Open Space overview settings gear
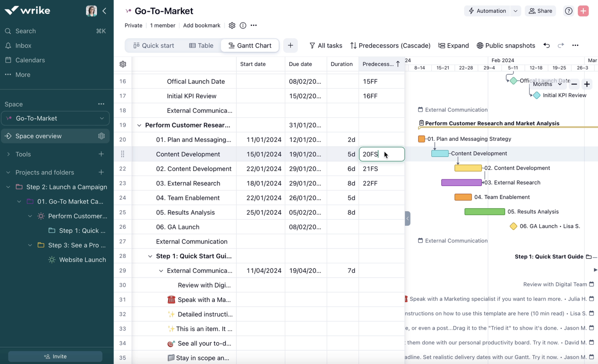598x364 pixels. tap(101, 136)
